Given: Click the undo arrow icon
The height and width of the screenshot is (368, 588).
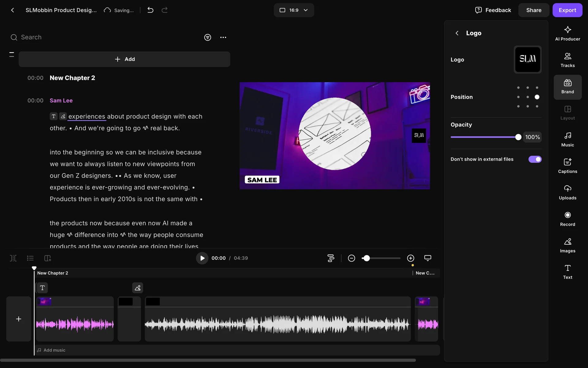Looking at the screenshot, I should (150, 10).
